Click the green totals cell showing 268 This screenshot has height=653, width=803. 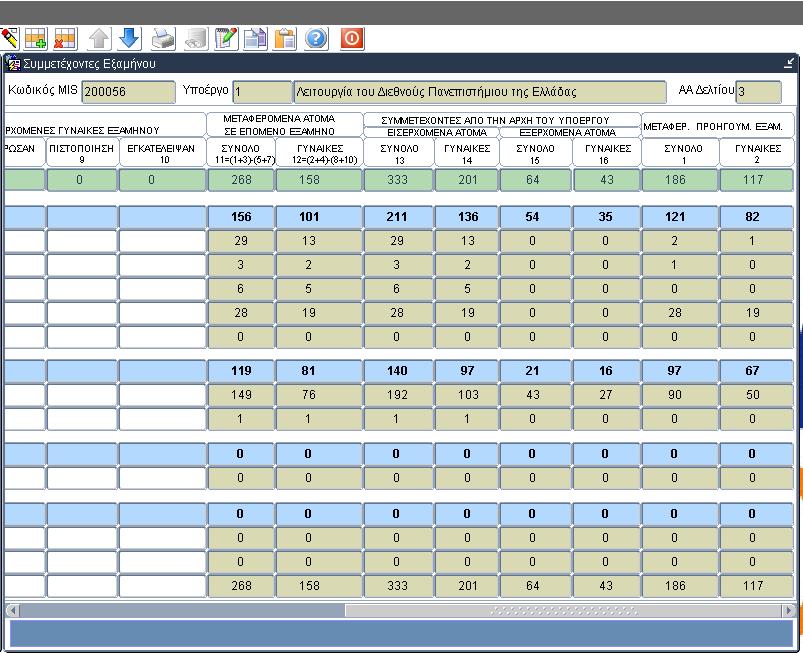(x=241, y=180)
